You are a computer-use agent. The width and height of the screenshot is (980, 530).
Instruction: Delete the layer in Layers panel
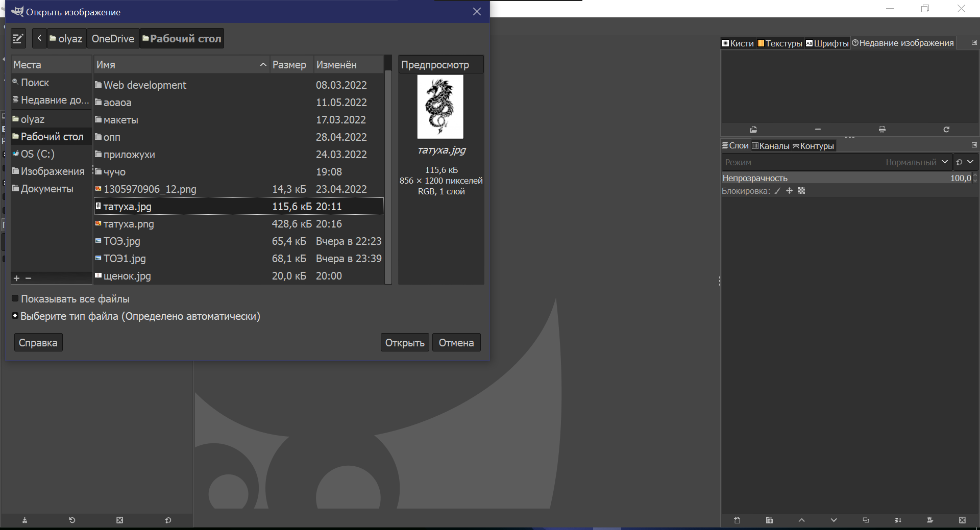point(962,520)
